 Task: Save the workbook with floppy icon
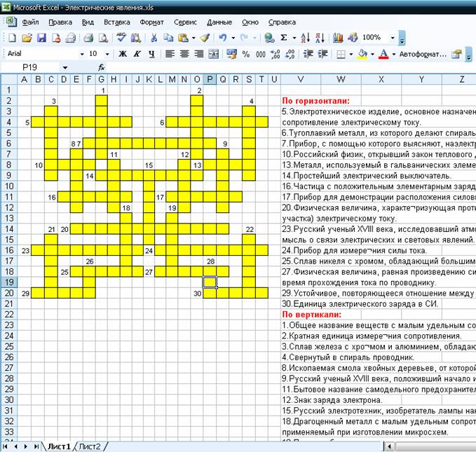point(41,38)
